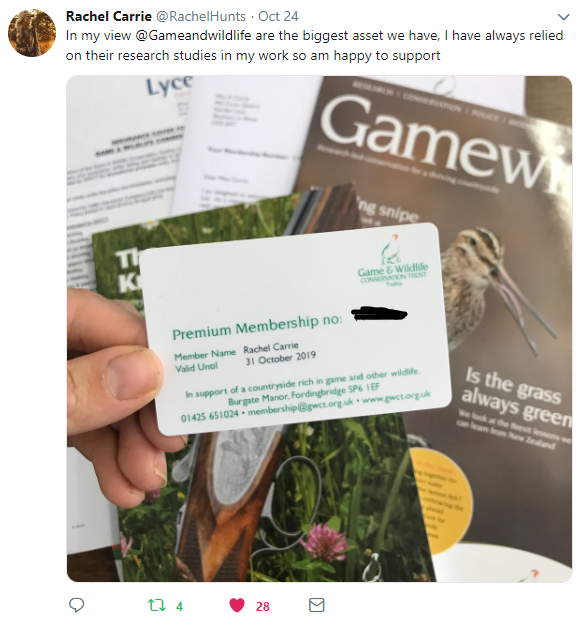View the like count of 28
This screenshot has width=580, height=620.
pos(263,606)
